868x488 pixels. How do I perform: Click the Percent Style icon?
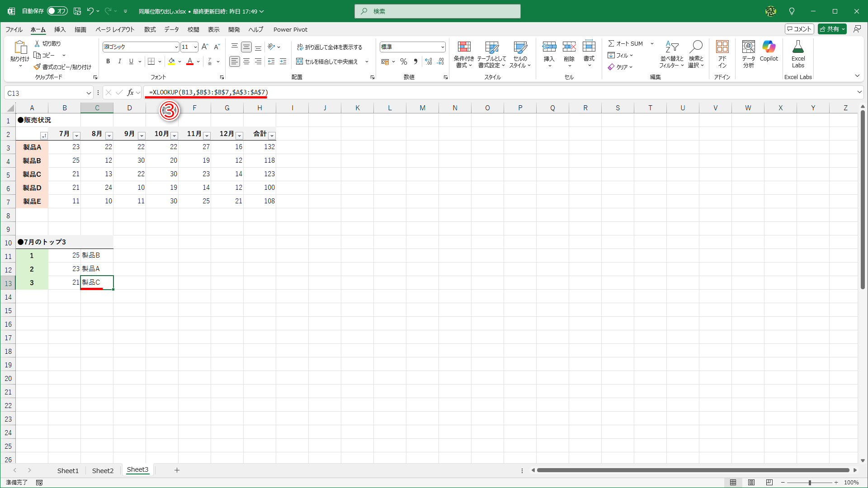coord(404,62)
